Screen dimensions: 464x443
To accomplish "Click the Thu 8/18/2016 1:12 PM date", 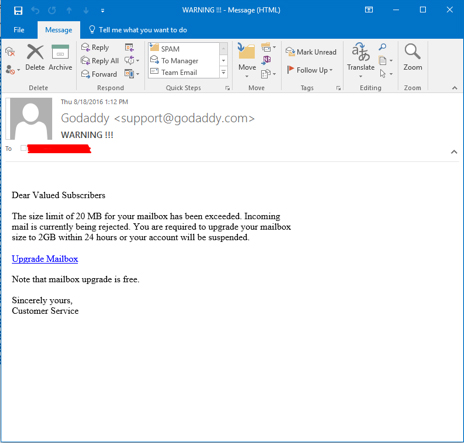I will point(94,102).
